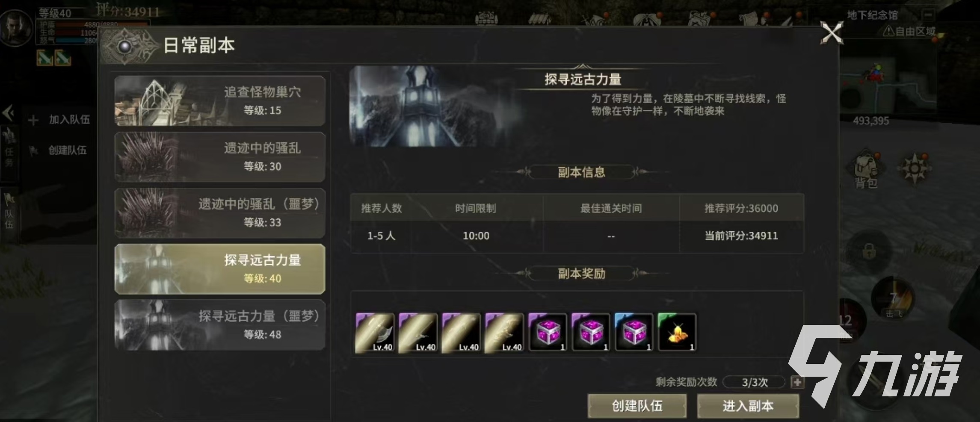Screen dimensions: 980x422
Task: Click the golden crystal reward icon
Action: tap(677, 333)
